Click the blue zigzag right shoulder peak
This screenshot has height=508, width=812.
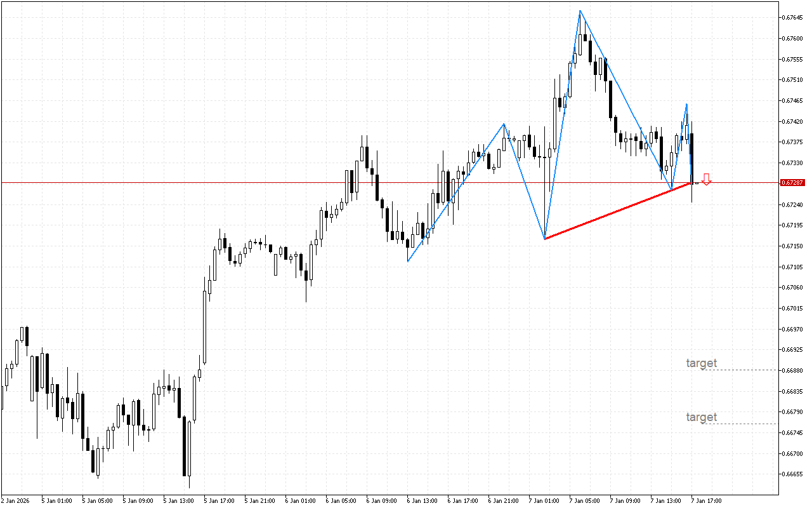(686, 104)
